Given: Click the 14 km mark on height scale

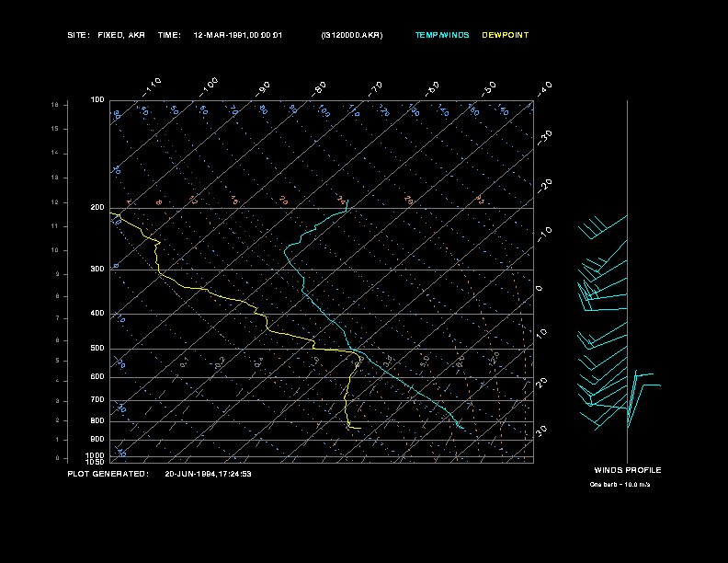Looking at the screenshot, I should 55,153.
